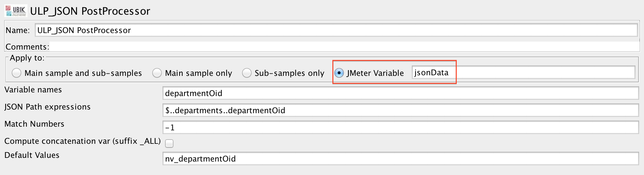Select the Sub-samples only radio button
644x175 pixels.
tap(247, 73)
